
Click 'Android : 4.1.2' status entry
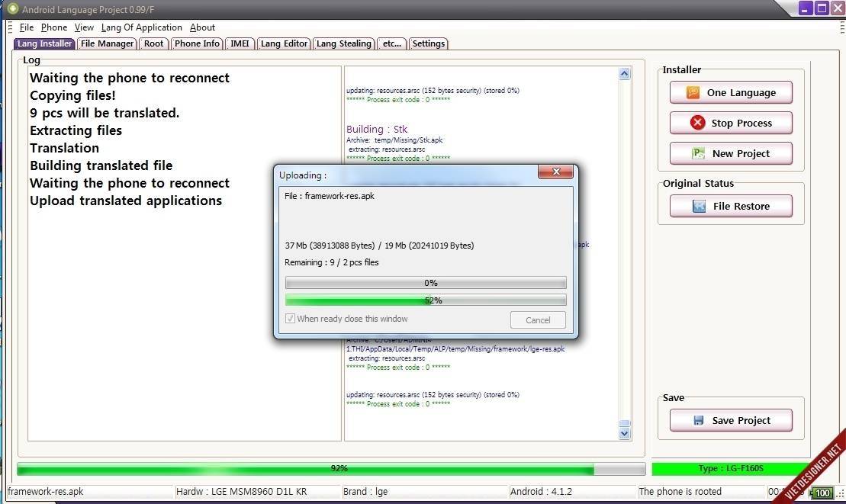(541, 492)
